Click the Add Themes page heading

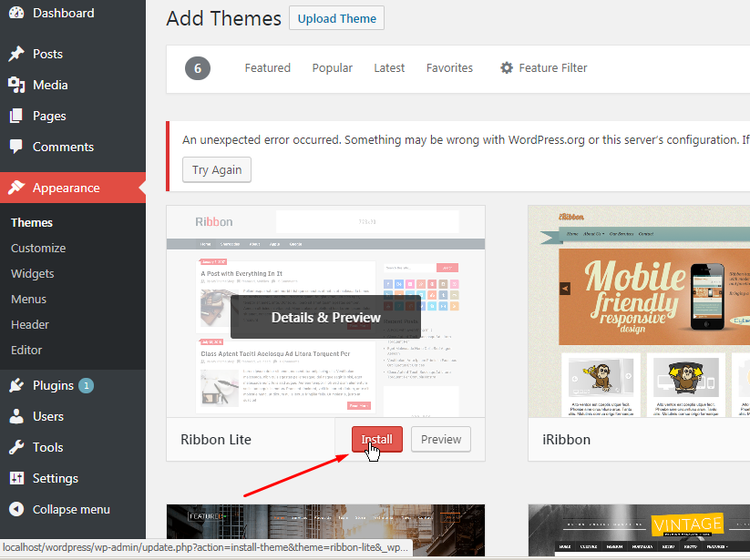pyautogui.click(x=223, y=18)
